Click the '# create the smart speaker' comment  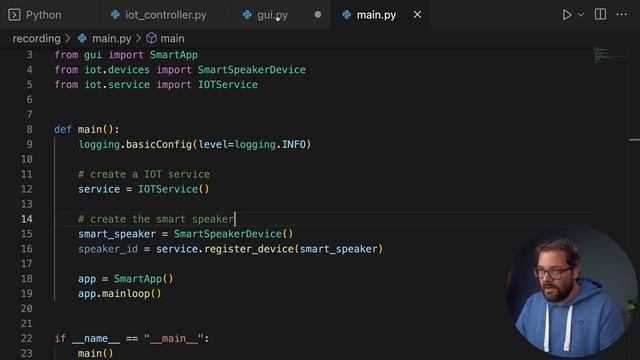(x=156, y=219)
